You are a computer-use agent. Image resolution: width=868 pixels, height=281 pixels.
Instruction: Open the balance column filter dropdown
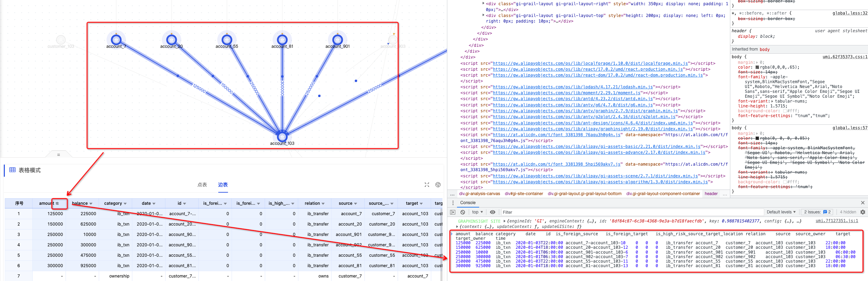point(91,204)
